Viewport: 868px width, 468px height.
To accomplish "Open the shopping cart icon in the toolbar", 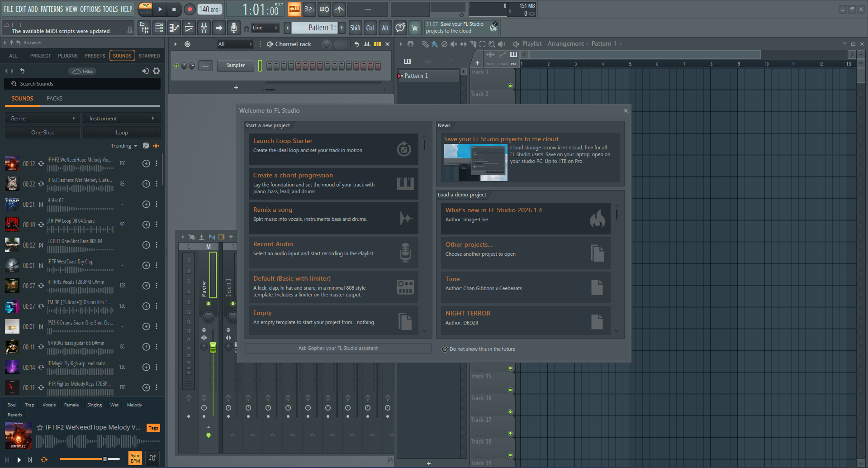I will (414, 28).
